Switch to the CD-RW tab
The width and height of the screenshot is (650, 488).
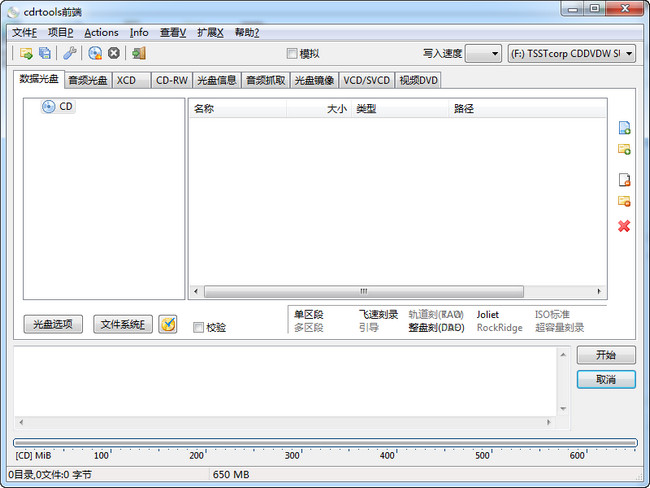pyautogui.click(x=172, y=80)
